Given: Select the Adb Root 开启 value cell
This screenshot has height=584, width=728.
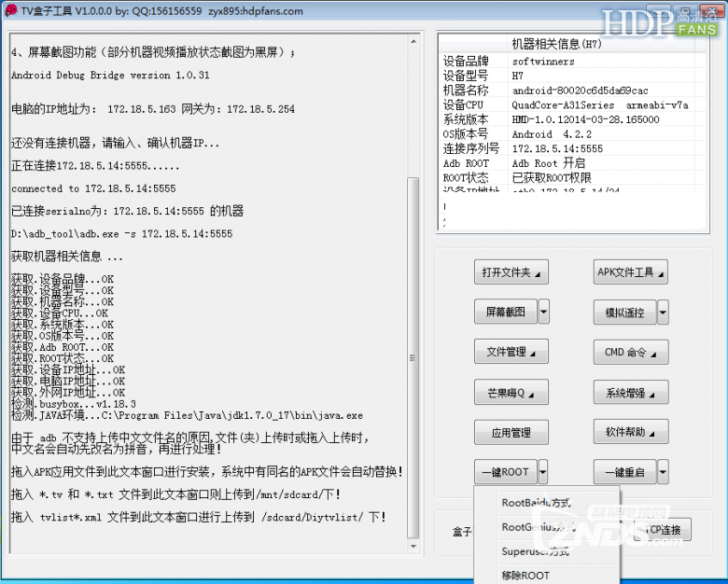Looking at the screenshot, I should (x=601, y=163).
